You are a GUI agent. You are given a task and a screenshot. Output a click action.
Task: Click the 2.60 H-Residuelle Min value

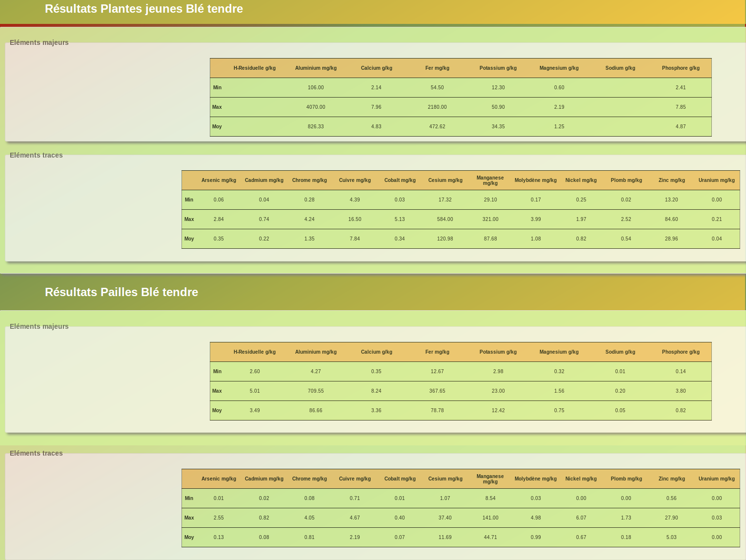click(x=255, y=371)
